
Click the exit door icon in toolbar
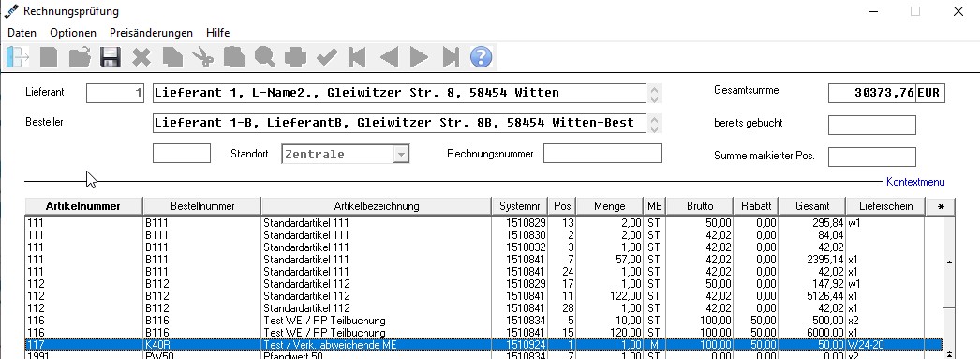[18, 57]
